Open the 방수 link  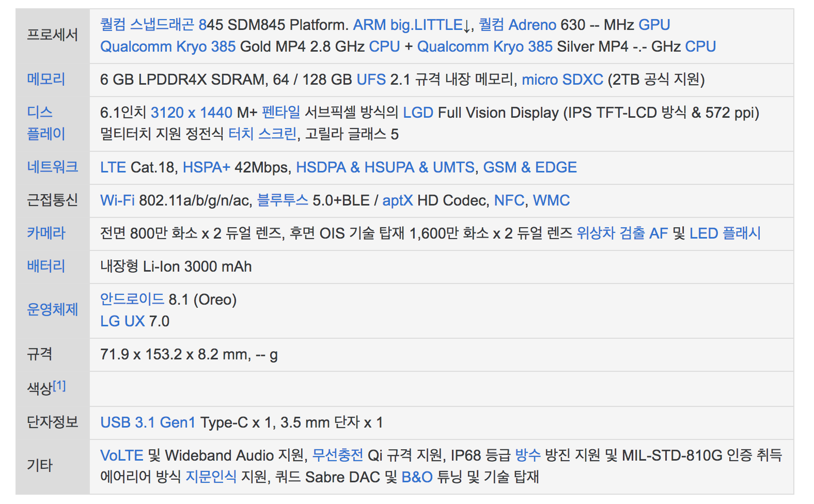(x=528, y=455)
